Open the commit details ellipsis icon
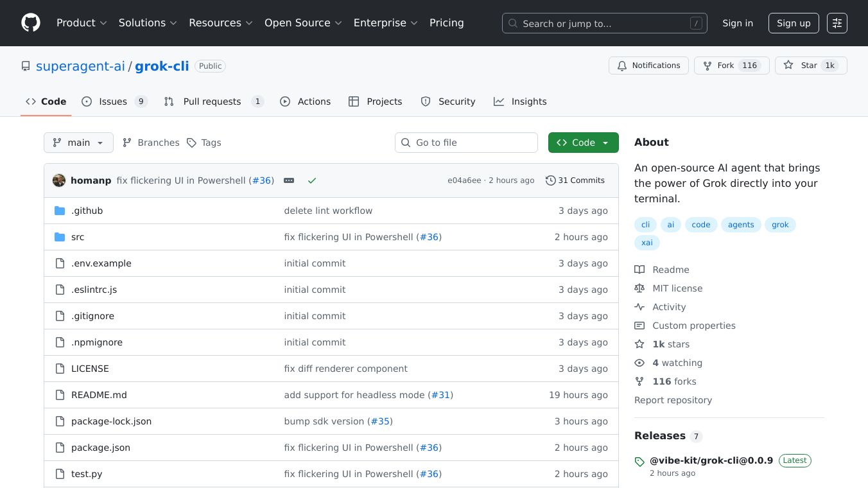The image size is (868, 488). tap(289, 180)
